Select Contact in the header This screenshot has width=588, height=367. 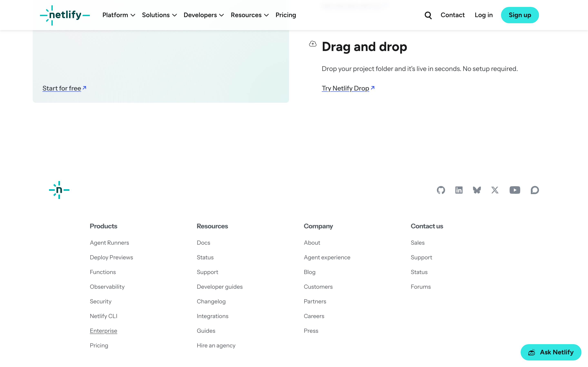click(x=452, y=15)
